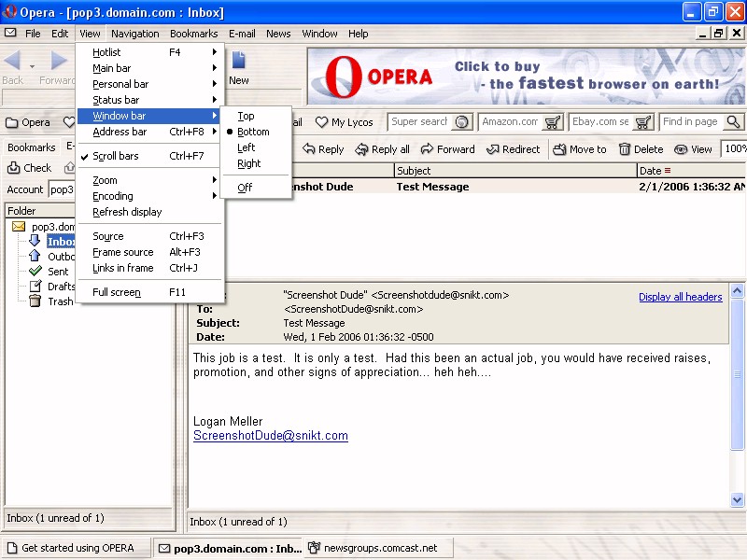Select the Top window bar position
Image resolution: width=747 pixels, height=560 pixels.
(246, 117)
